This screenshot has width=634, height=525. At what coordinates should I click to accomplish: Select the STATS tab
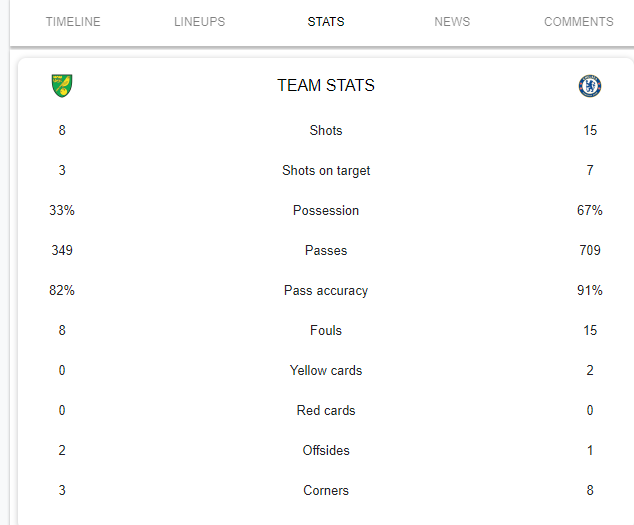326,21
